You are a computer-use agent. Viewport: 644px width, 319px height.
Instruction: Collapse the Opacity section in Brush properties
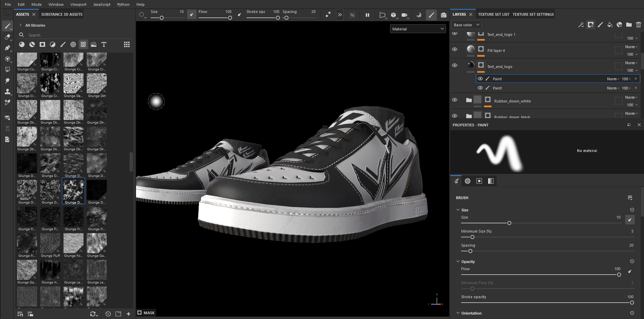coord(458,262)
